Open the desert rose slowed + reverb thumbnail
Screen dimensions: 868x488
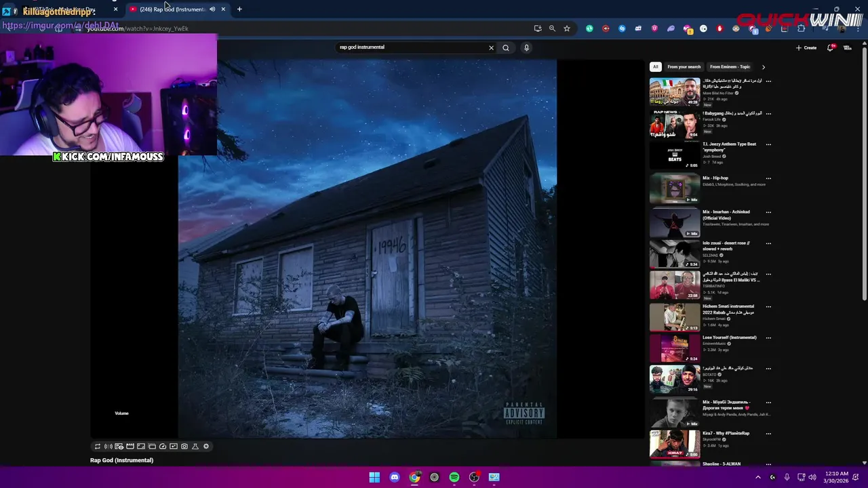(x=675, y=254)
